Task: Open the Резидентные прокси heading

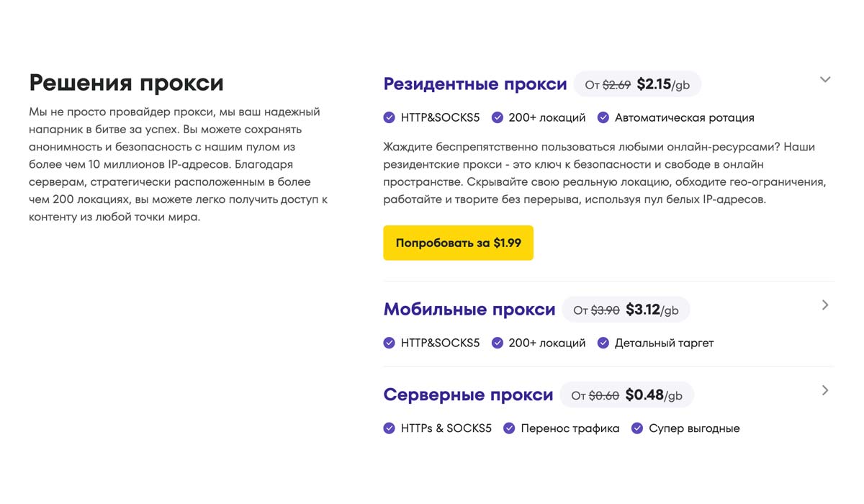Action: tap(475, 84)
